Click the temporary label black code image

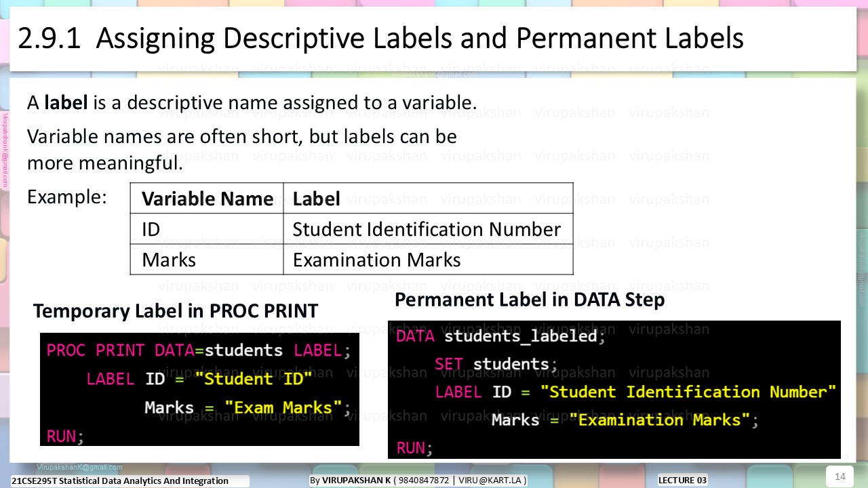tap(199, 389)
